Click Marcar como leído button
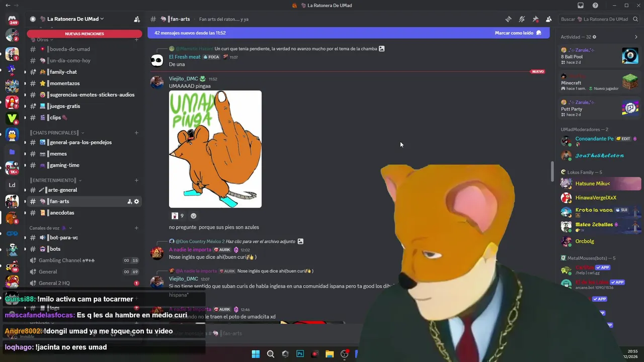 (x=518, y=33)
